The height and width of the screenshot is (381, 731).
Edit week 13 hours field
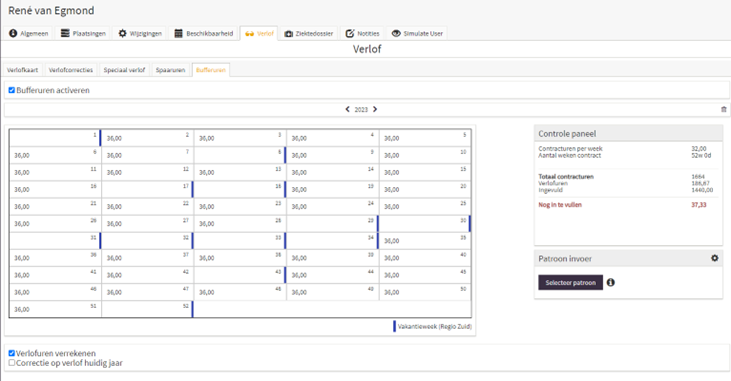[240, 173]
